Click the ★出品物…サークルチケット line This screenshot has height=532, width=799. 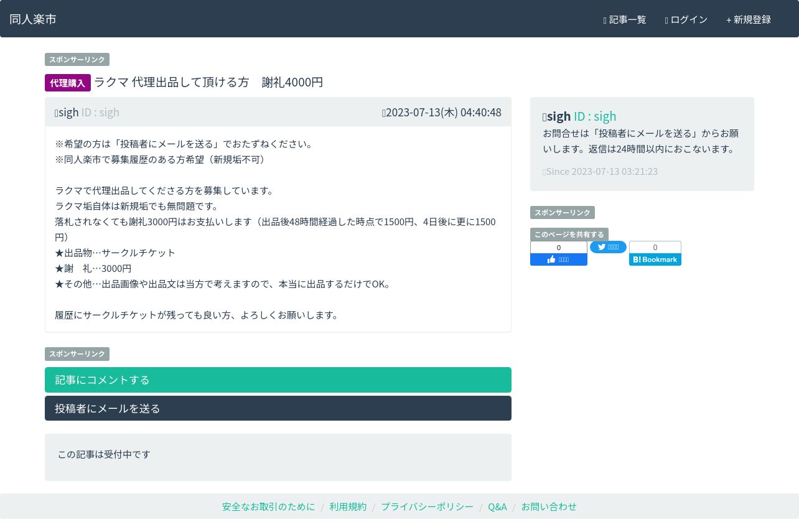[115, 253]
